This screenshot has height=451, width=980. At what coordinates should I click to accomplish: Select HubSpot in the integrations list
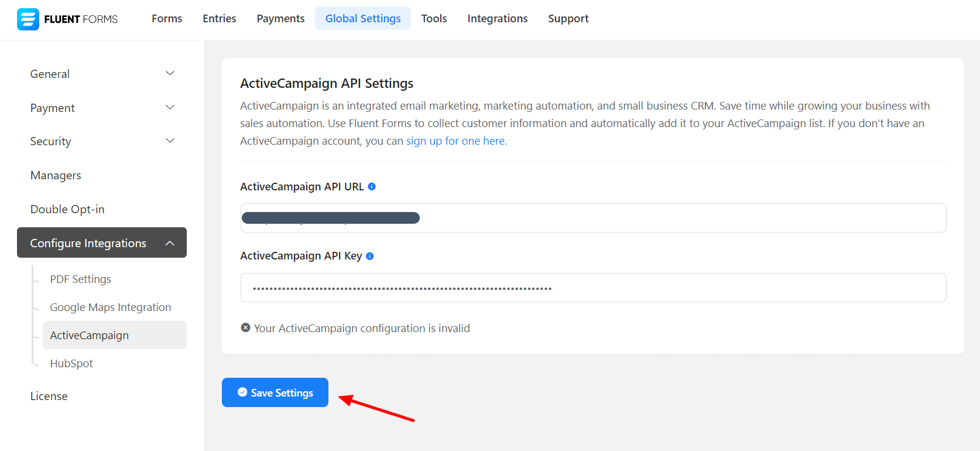click(71, 364)
